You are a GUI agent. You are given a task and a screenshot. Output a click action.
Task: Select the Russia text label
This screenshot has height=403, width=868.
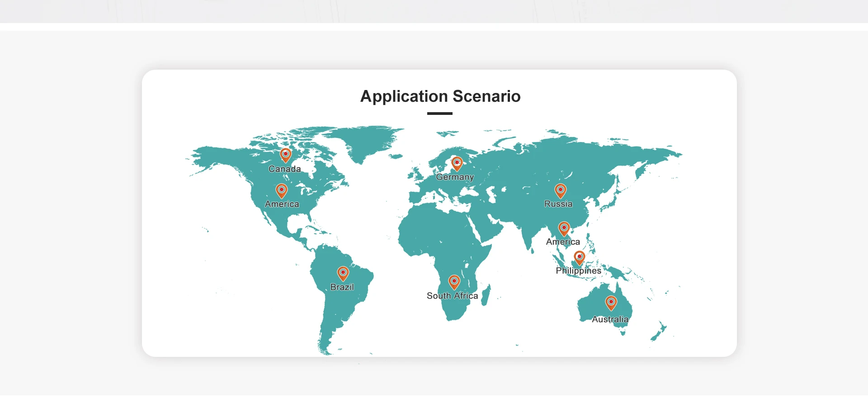558,204
